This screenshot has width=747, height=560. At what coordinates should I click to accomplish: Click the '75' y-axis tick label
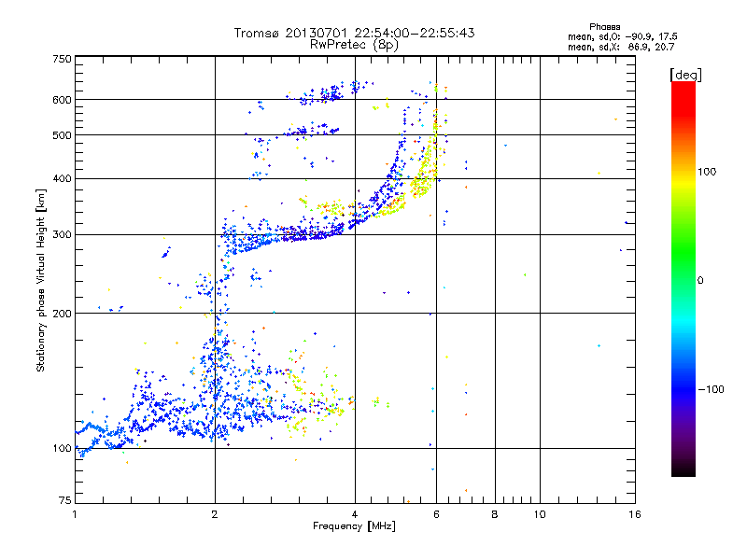(x=65, y=500)
